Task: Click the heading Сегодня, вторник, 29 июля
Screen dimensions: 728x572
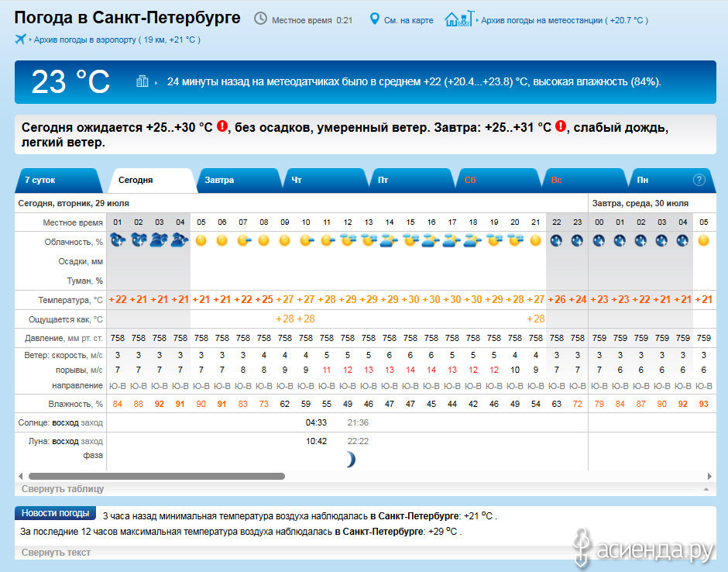Action: point(74,204)
